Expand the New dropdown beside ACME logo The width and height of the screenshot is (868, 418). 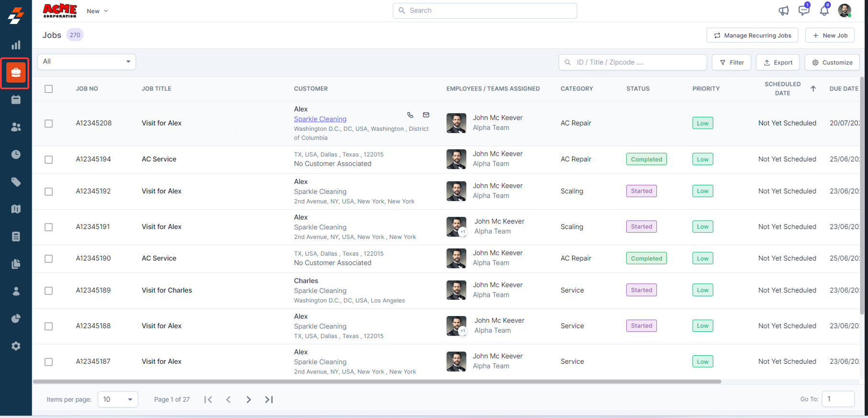97,11
